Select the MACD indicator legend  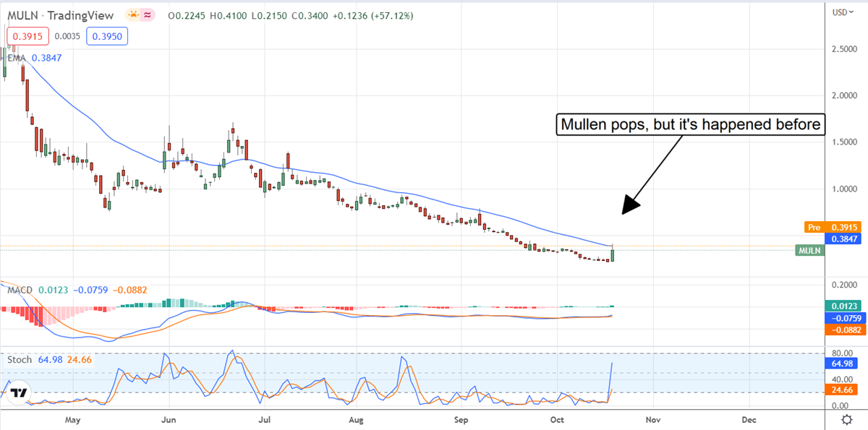77,290
